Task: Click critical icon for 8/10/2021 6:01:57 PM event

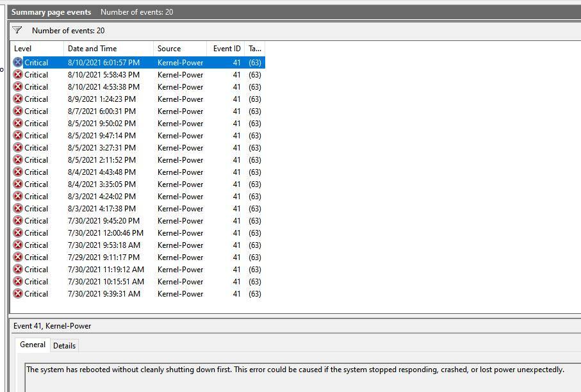Action: (x=18, y=63)
